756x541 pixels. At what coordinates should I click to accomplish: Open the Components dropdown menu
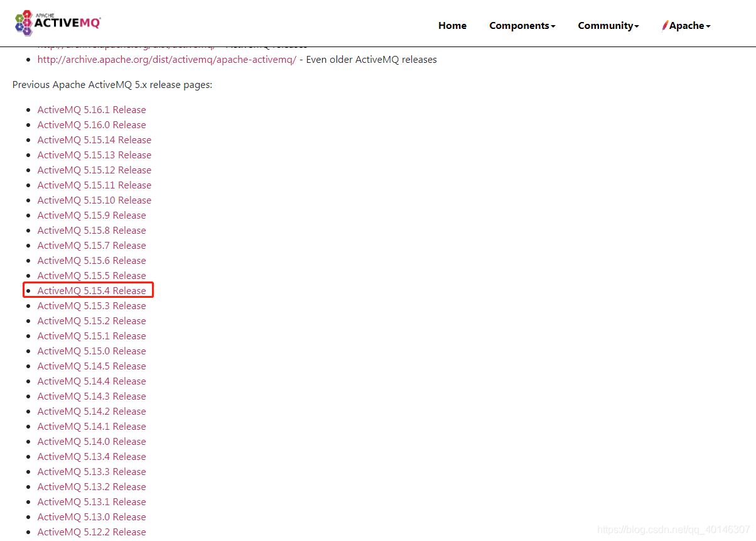tap(522, 26)
